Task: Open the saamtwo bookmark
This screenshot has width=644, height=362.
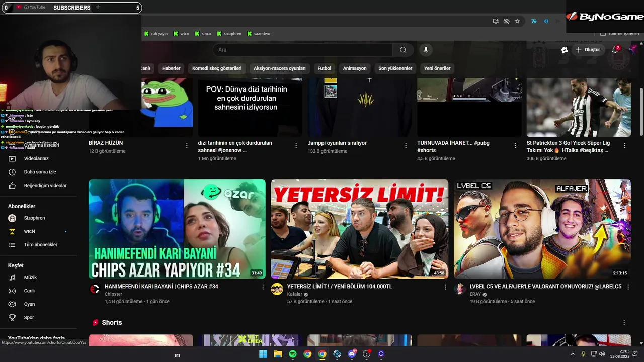Action: (x=259, y=34)
